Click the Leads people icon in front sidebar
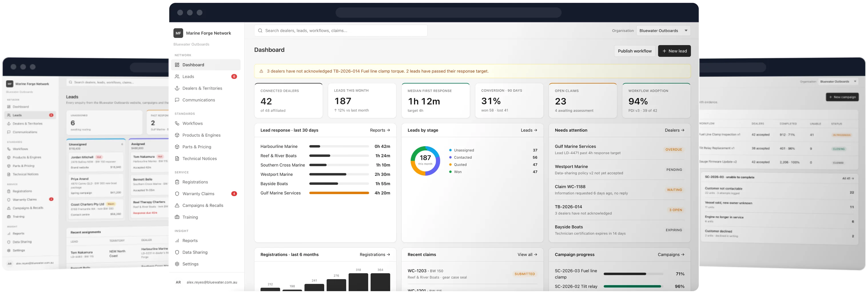 [177, 77]
